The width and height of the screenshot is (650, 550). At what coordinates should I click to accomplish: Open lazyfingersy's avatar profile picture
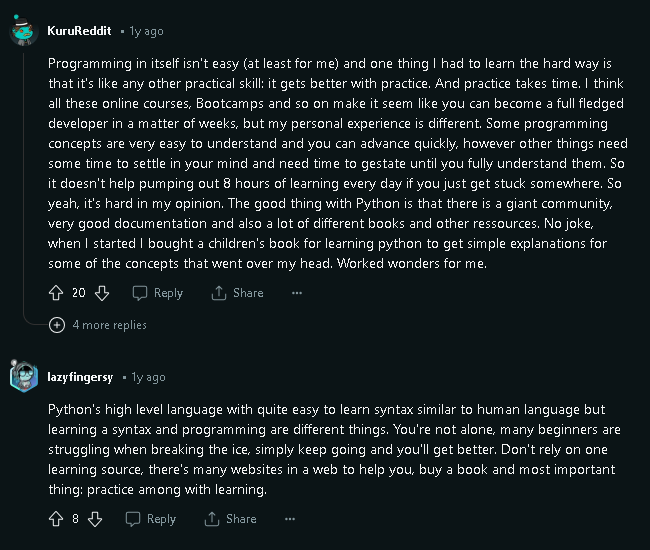coord(24,376)
